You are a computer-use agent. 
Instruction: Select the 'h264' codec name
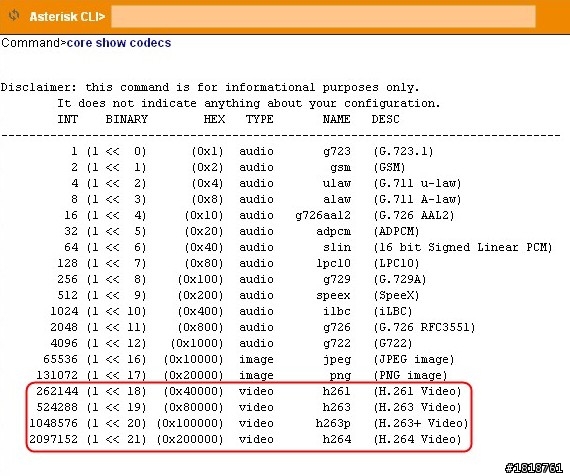337,439
